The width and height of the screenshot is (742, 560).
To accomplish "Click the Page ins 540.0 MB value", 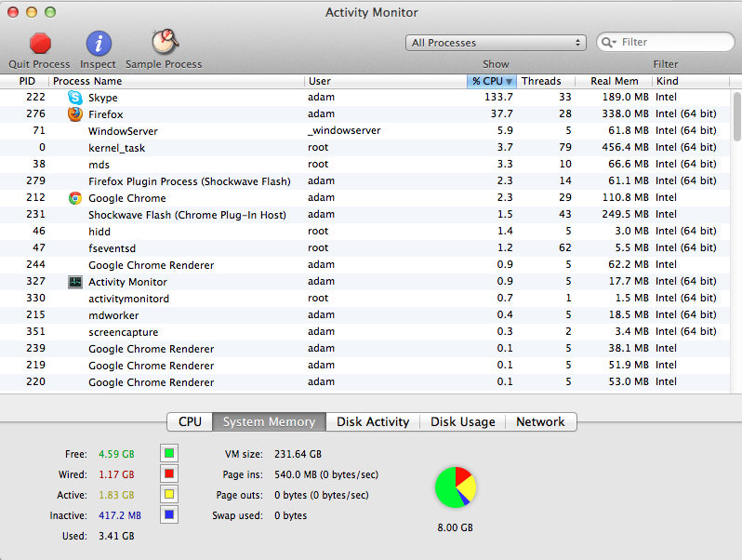I will click(326, 474).
